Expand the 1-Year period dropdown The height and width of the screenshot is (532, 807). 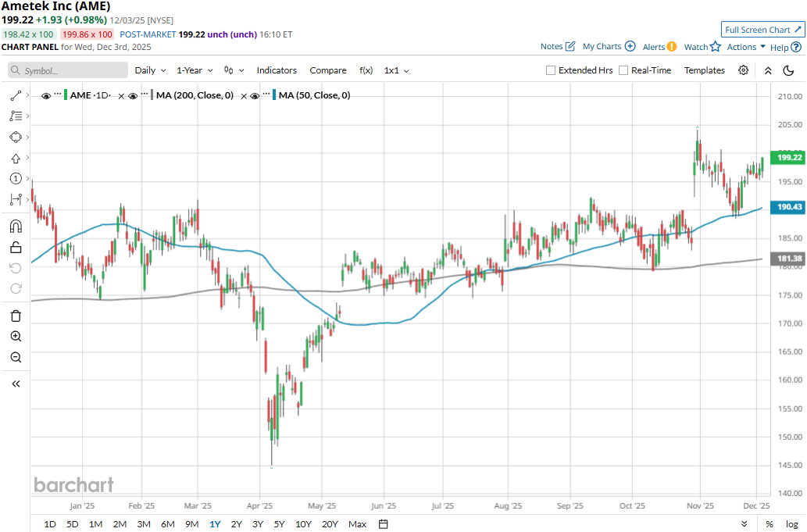(195, 70)
